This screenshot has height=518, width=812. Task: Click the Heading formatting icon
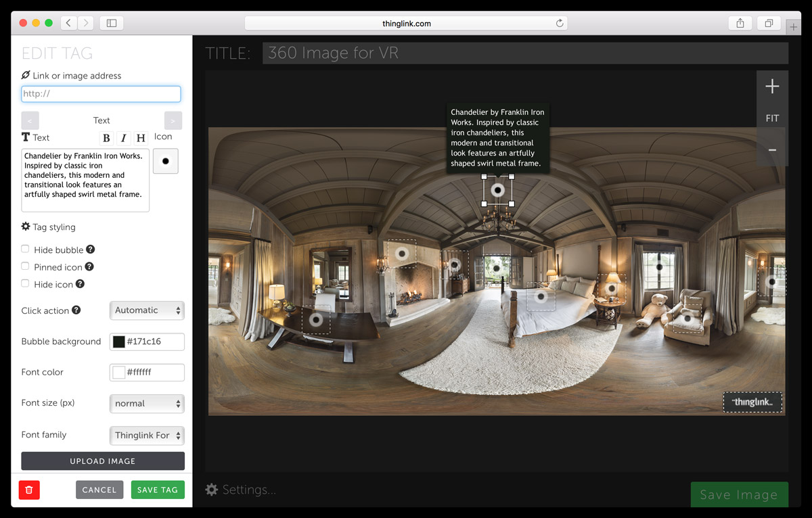coord(141,138)
